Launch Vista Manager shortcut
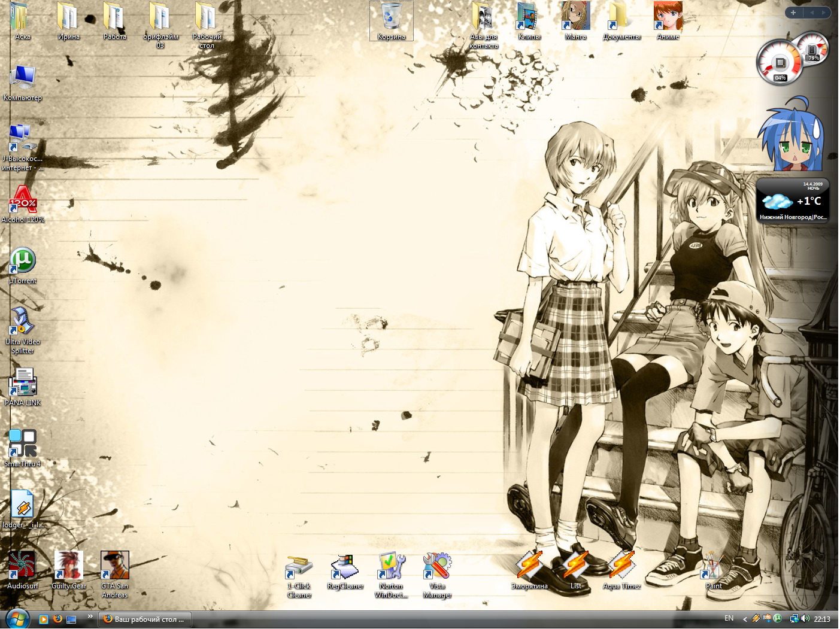The image size is (840, 629). [437, 576]
